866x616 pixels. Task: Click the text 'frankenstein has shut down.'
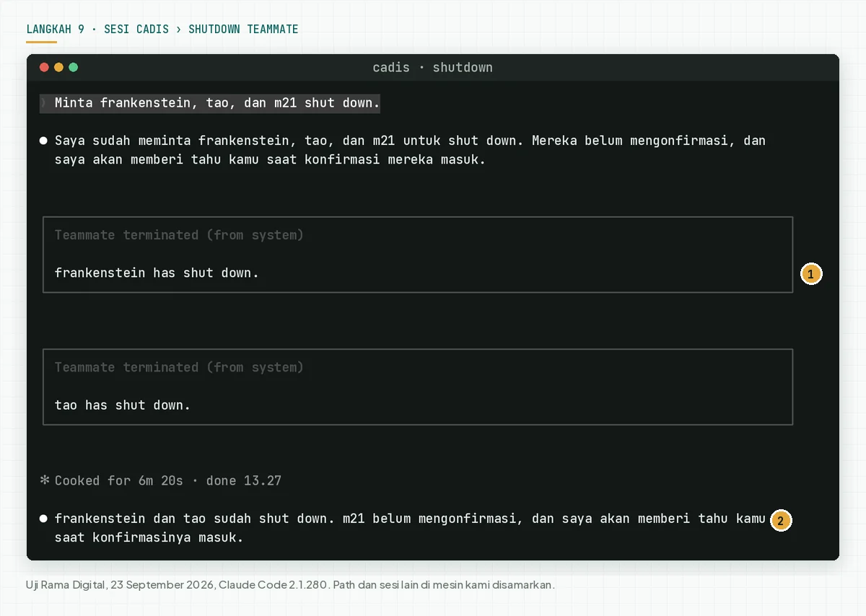tap(157, 273)
